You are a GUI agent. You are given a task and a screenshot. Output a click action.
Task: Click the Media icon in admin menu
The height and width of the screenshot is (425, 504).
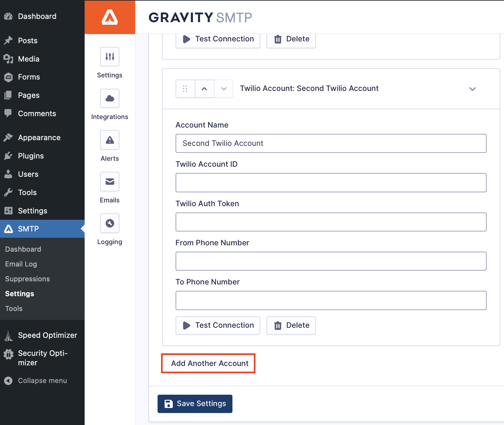tap(8, 59)
